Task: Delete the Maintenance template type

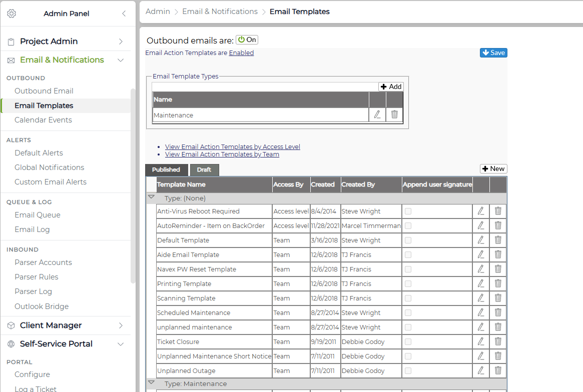Action: [394, 114]
